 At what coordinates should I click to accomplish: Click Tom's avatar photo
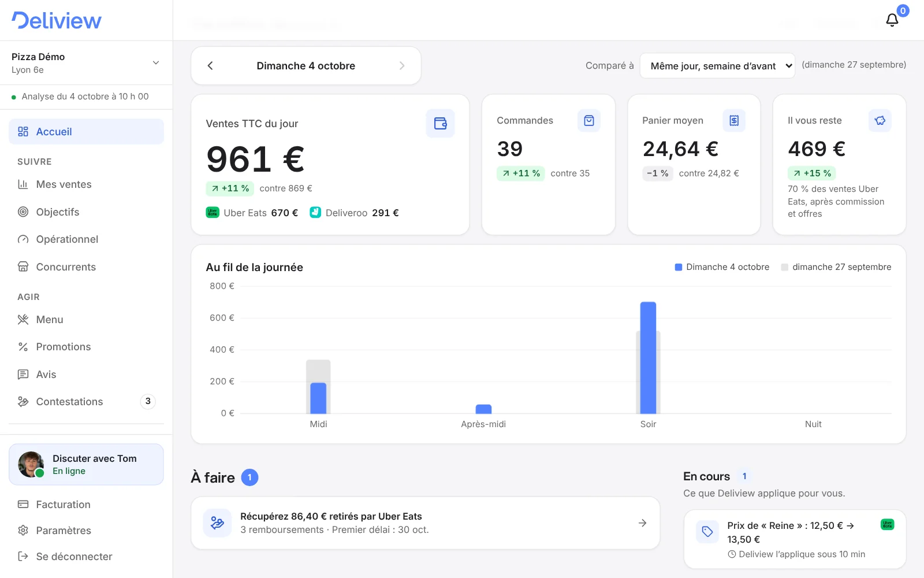[x=31, y=465]
